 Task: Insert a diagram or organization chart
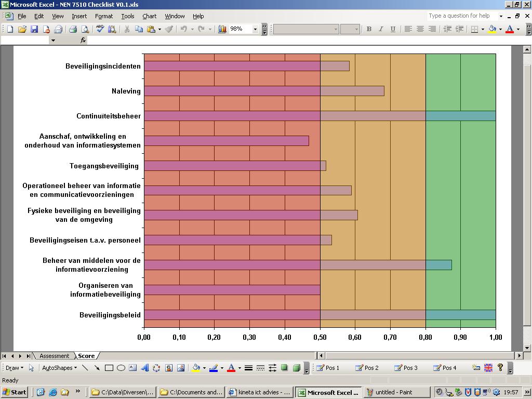[x=156, y=368]
